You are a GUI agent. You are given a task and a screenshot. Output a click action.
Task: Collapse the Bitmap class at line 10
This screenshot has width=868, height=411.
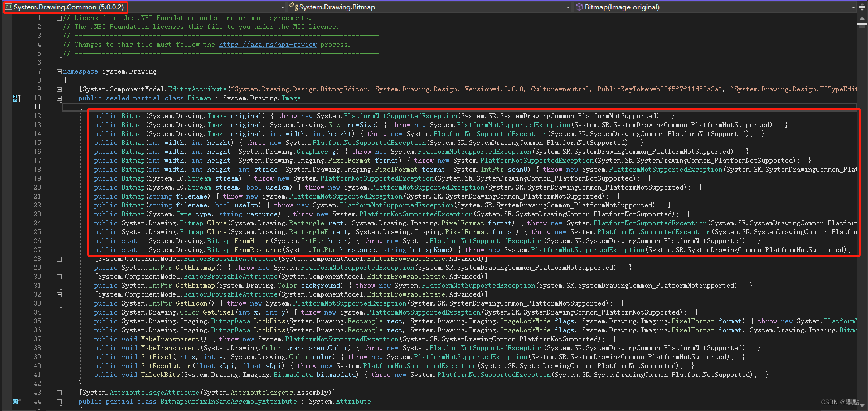tap(59, 98)
